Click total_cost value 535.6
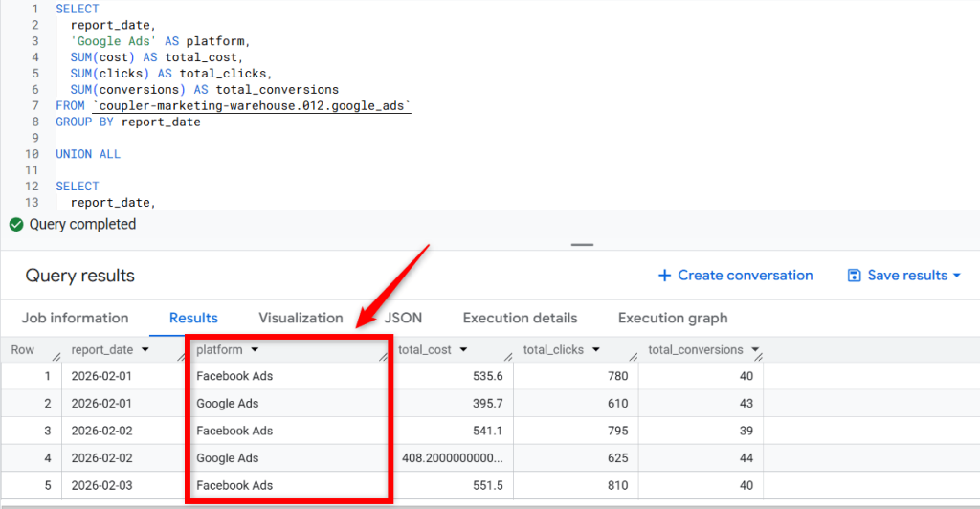The height and width of the screenshot is (509, 980). (x=488, y=376)
